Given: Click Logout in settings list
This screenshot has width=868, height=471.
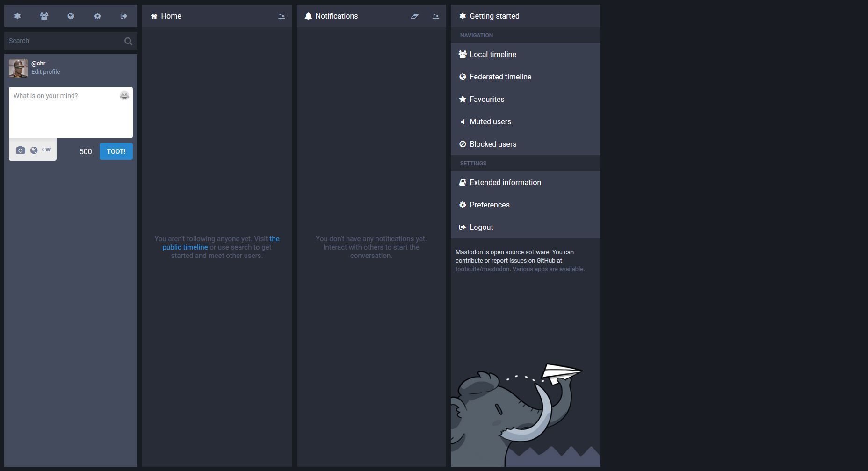Looking at the screenshot, I should pyautogui.click(x=526, y=227).
